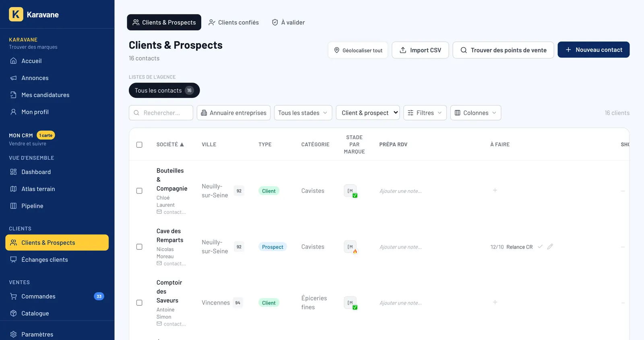This screenshot has width=644, height=340.
Task: Focus the Rechercher search field
Action: point(161,113)
